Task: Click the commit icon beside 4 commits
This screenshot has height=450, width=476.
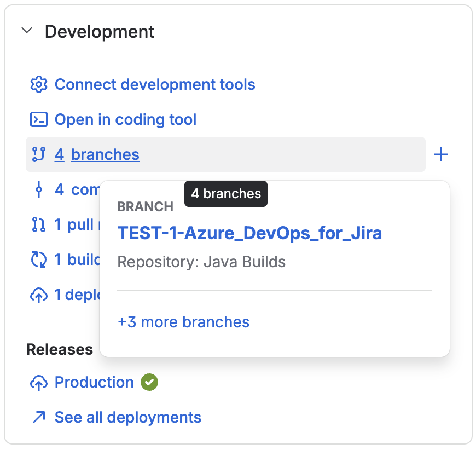Action: [x=39, y=189]
